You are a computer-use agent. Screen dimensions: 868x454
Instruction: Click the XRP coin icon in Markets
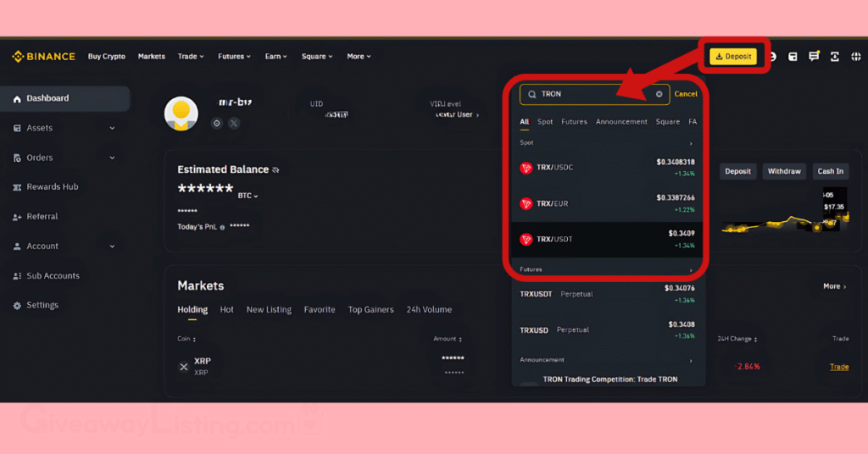184,367
